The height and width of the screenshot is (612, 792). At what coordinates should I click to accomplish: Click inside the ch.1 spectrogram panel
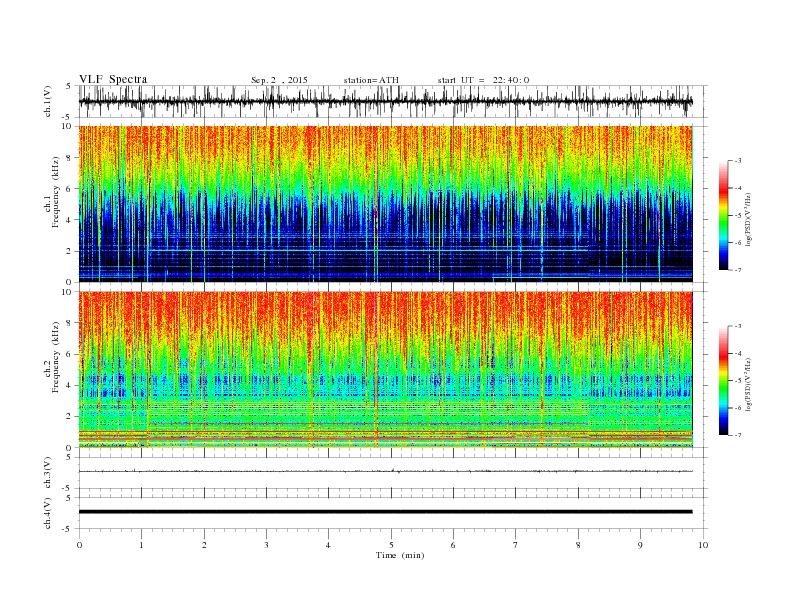coord(386,204)
